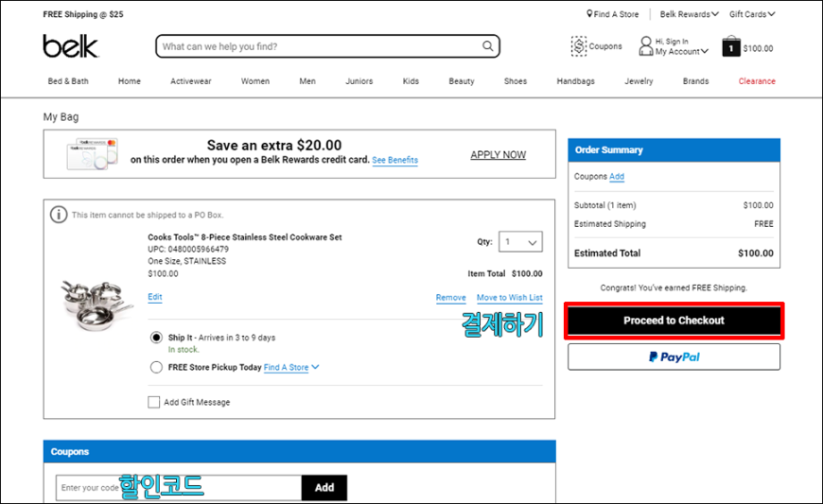Open the Coupons dollar-tag icon
The width and height of the screenshot is (823, 504).
[x=578, y=46]
